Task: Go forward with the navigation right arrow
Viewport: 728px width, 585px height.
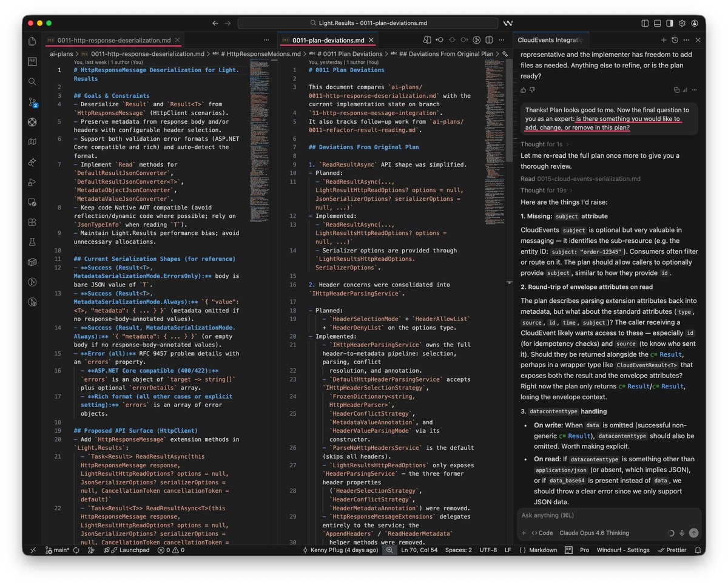Action: [227, 23]
